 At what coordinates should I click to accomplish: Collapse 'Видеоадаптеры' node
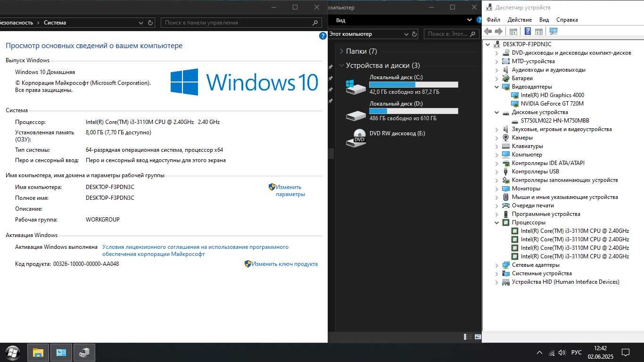click(496, 87)
